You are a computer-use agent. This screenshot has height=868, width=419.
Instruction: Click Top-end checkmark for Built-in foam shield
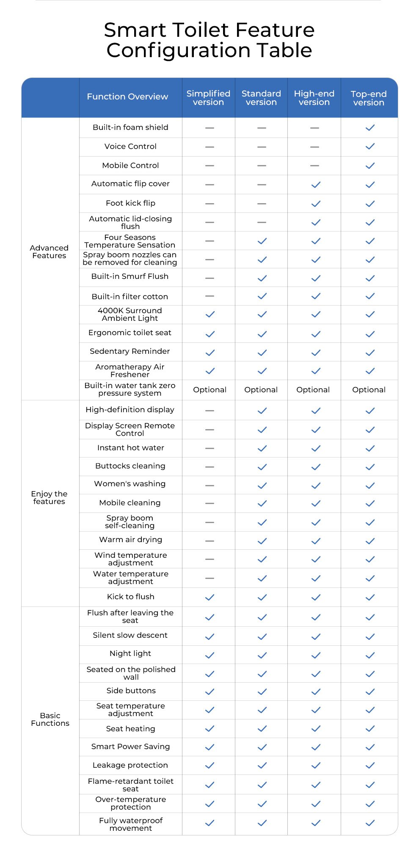370,127
